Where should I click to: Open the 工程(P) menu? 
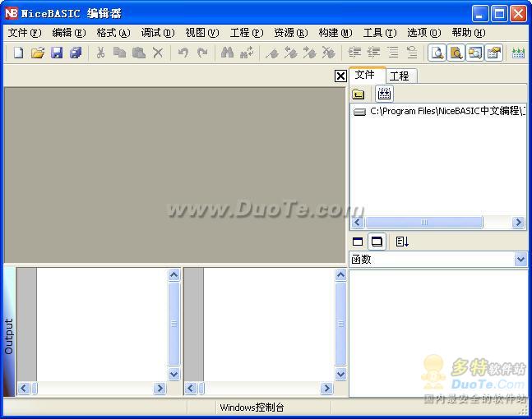246,33
